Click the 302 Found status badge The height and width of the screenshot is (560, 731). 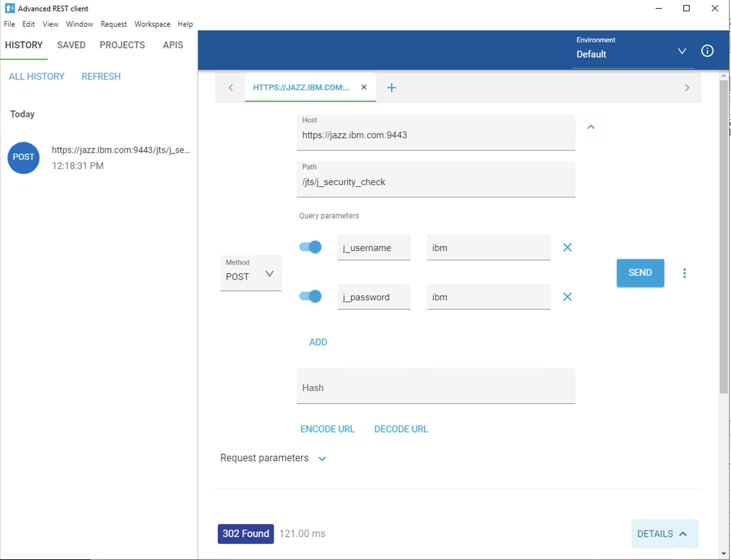[x=246, y=534]
